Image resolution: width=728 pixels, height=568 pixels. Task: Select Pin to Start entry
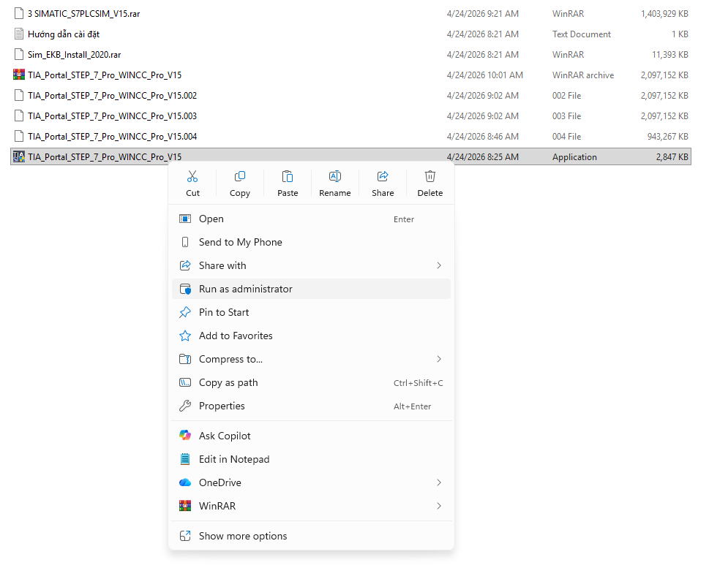click(x=224, y=312)
